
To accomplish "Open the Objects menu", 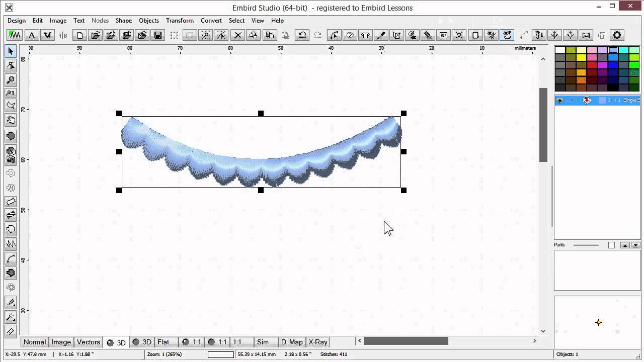I will click(149, 21).
